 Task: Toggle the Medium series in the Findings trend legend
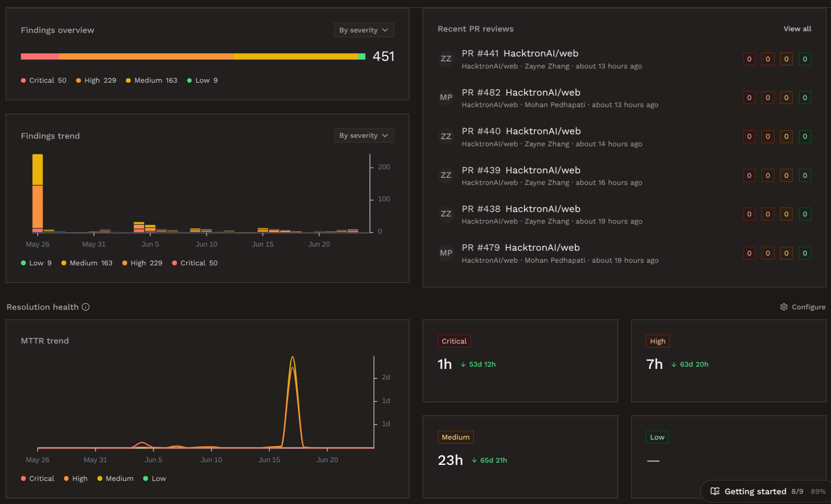click(x=87, y=263)
